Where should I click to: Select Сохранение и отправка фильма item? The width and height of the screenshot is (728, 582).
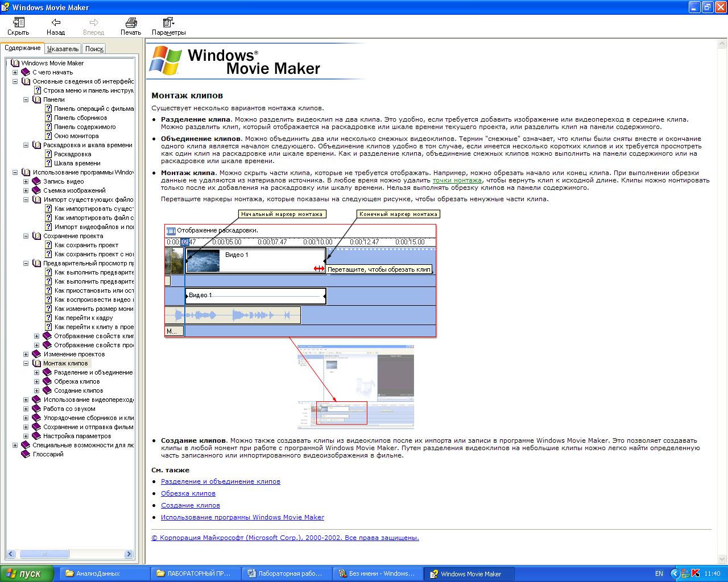click(x=88, y=427)
